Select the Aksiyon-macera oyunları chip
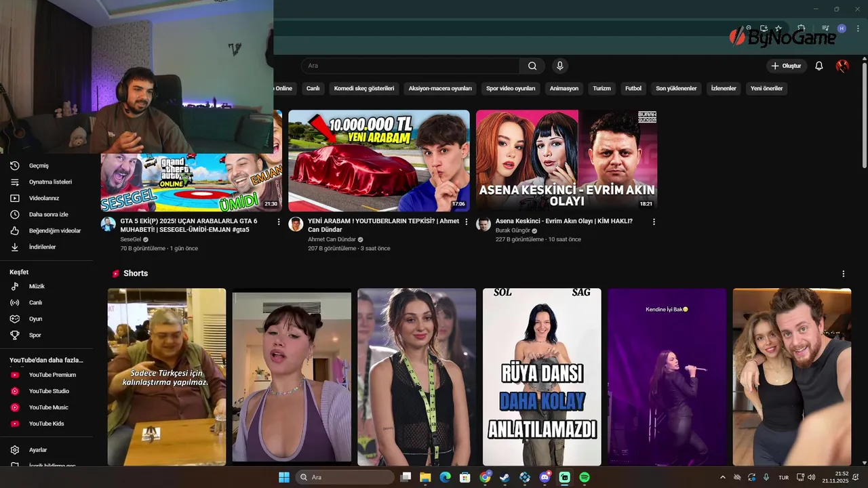 click(x=440, y=88)
